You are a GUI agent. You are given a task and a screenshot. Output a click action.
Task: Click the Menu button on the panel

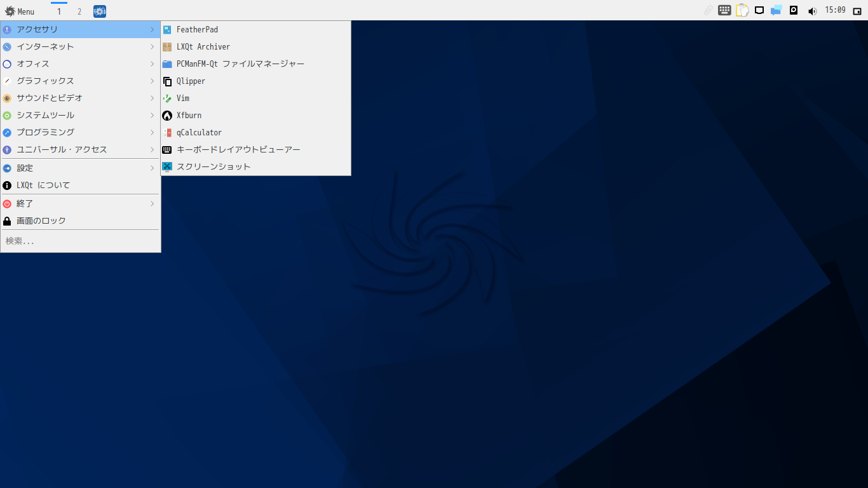coord(20,11)
